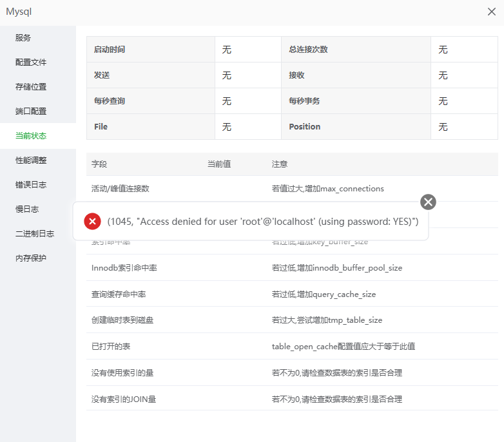
Task: Open the 服务 tab in sidebar
Action: pos(24,38)
